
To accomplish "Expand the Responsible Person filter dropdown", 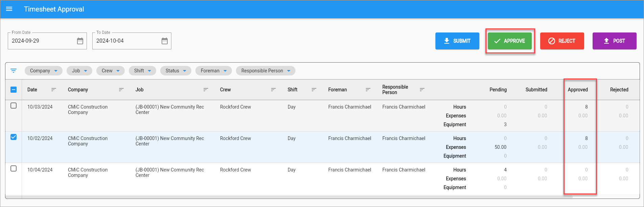I will coord(266,71).
